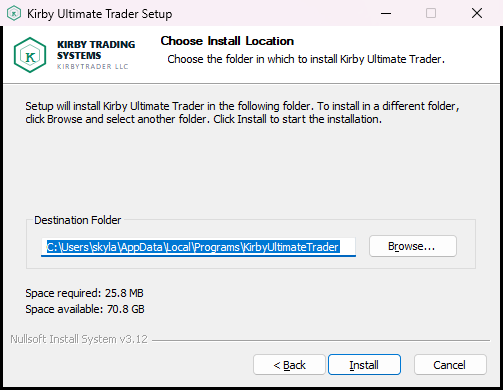Click the disabled maximize button

(431, 13)
